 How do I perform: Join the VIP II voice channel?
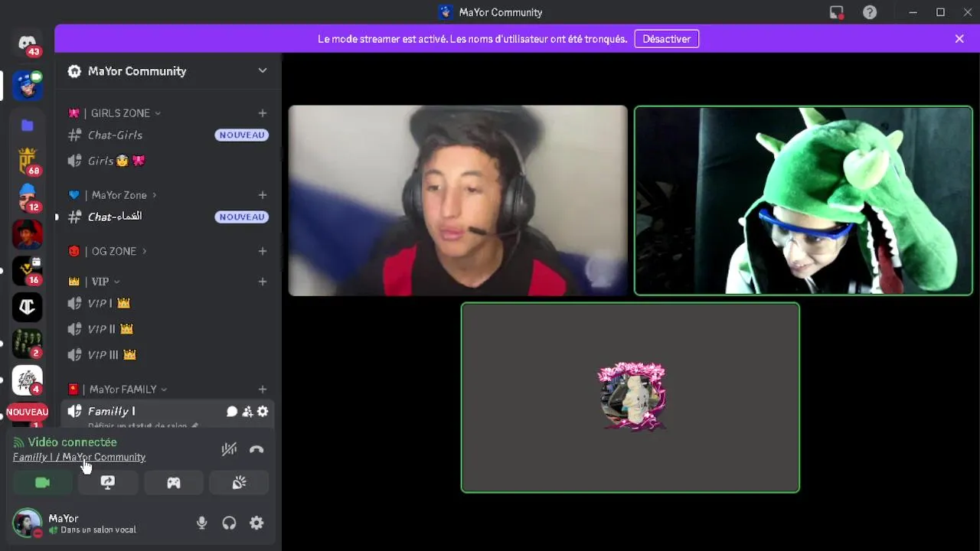click(168, 329)
